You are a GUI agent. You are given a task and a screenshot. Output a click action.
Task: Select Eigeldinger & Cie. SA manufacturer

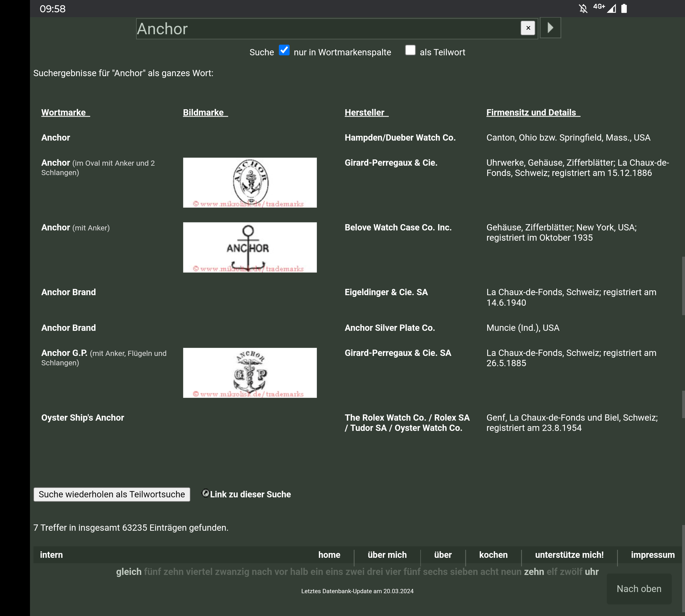click(386, 292)
